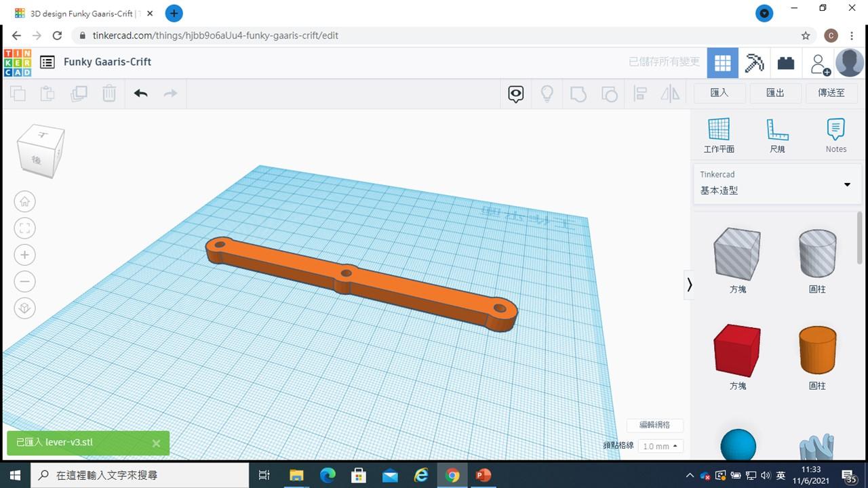
Task: Open PowerPoint from the taskbar
Action: pos(483,475)
